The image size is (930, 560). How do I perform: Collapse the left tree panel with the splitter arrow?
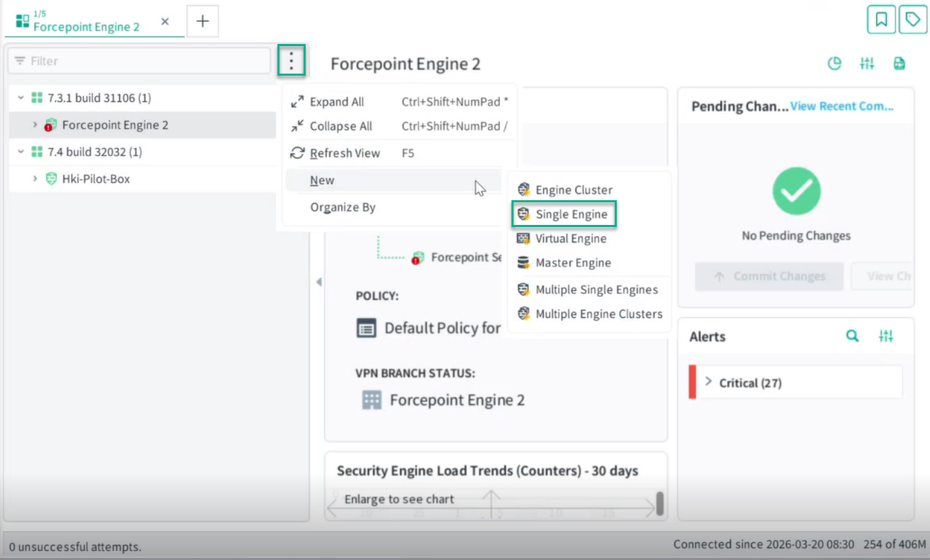(x=319, y=282)
